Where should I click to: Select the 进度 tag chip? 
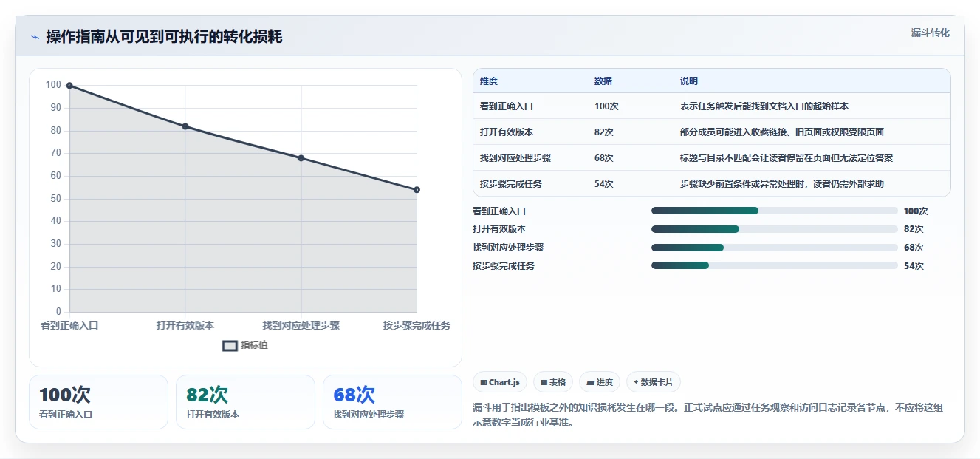click(x=600, y=382)
